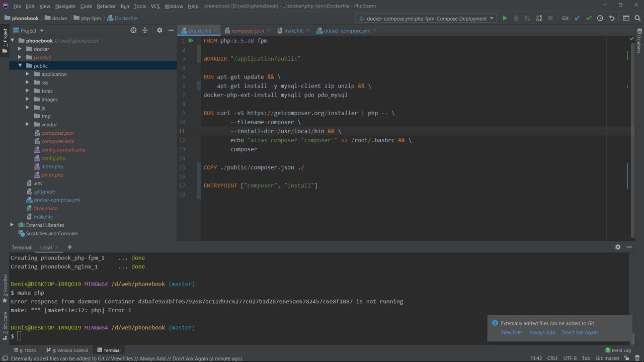Image resolution: width=644 pixels, height=362 pixels.
Task: Click Don't Ask Again link
Action: [580, 332]
